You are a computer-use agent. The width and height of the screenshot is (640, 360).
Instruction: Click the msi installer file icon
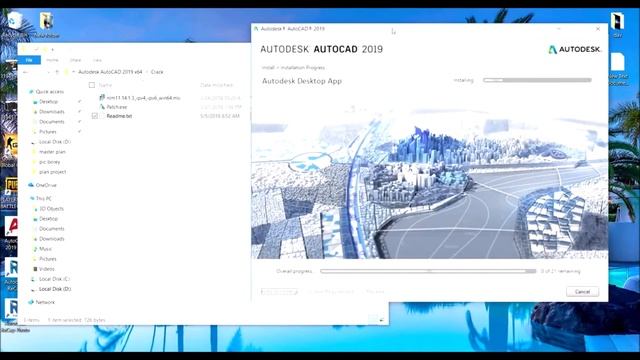102,98
